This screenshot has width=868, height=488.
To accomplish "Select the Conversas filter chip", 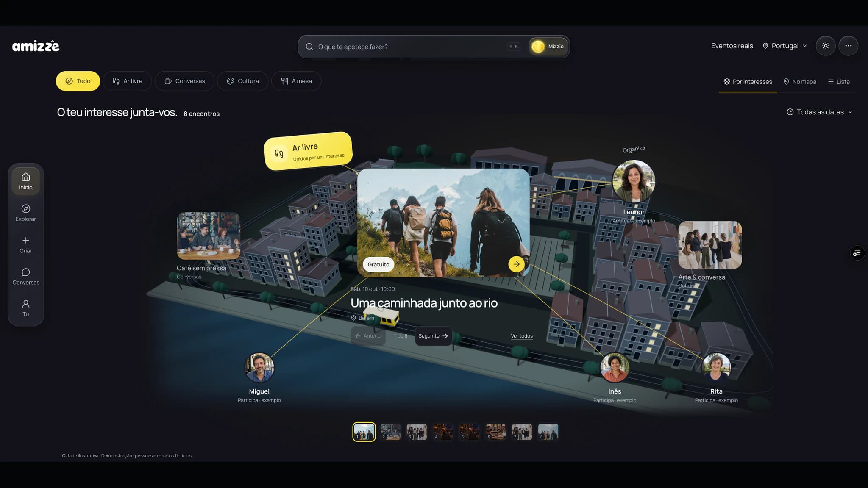I will (184, 81).
